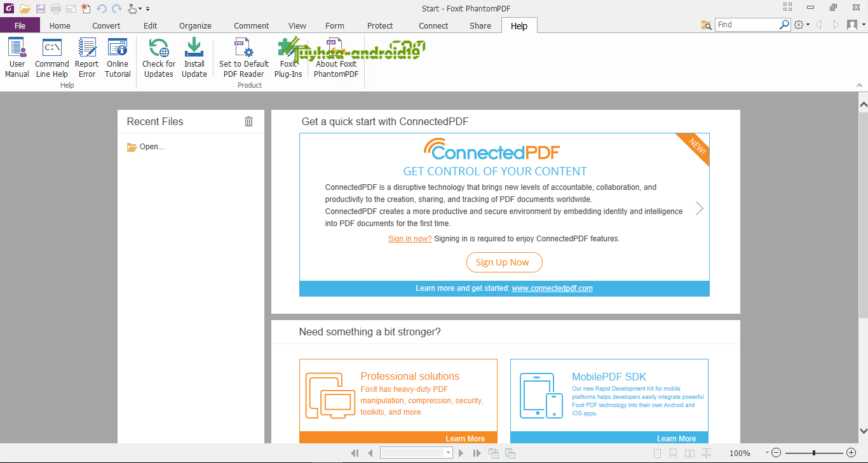Expand the zoom percentage dropdown
Screen dimensions: 868x463
[x=767, y=453]
